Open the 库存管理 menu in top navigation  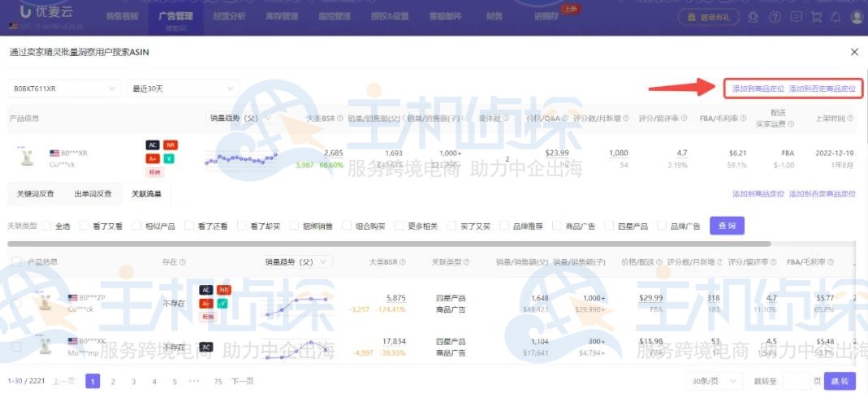[282, 16]
